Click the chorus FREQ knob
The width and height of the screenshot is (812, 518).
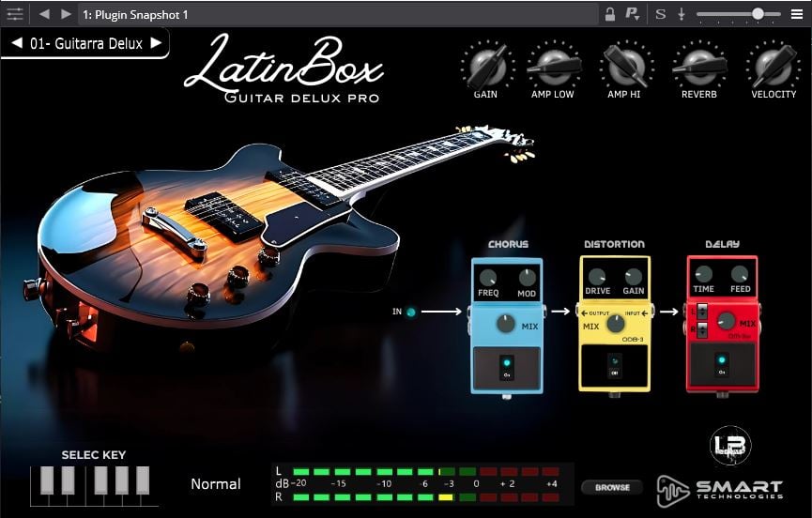coord(488,278)
